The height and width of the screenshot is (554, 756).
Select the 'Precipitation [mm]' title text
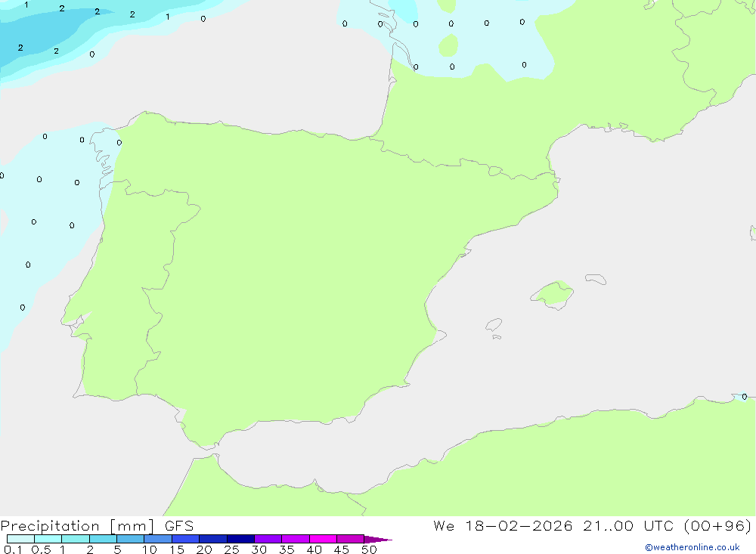[77, 526]
